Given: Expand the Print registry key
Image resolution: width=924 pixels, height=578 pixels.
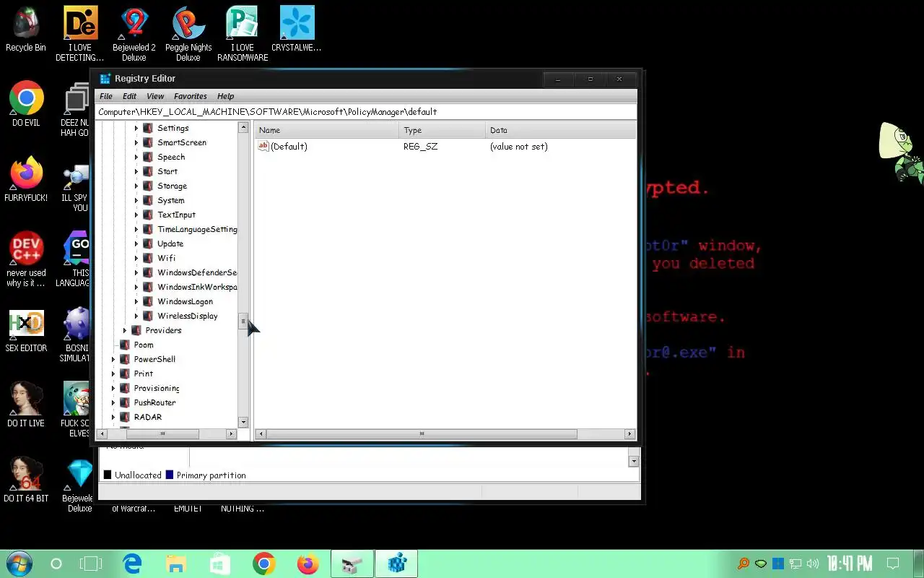Looking at the screenshot, I should pos(113,374).
